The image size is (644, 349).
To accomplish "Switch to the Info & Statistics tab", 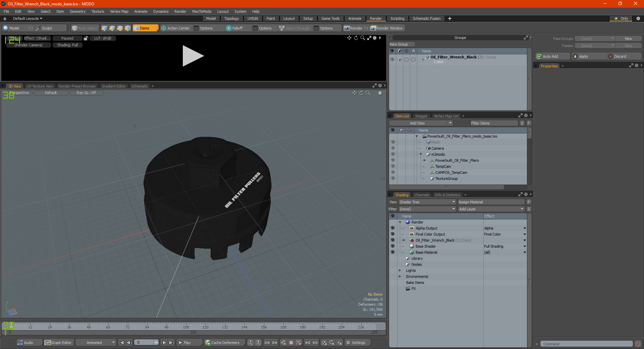I will [x=447, y=195].
